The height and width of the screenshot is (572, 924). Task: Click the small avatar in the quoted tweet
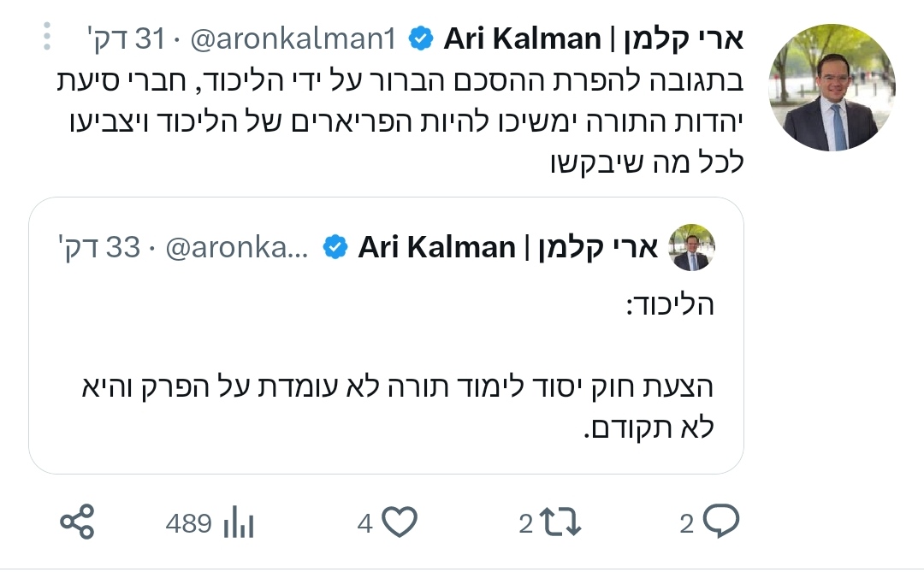(x=691, y=248)
